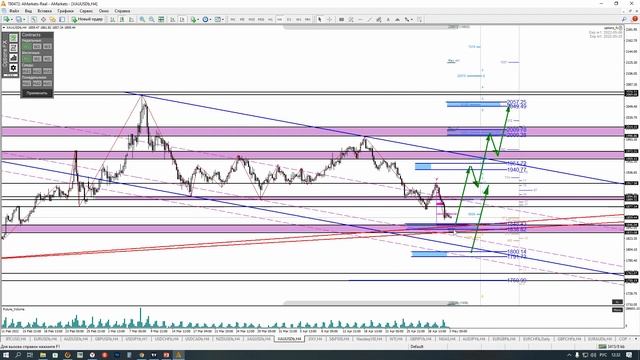Viewport: 640px width, 360px height.
Task: Open the Вид menu
Action: (x=28, y=11)
